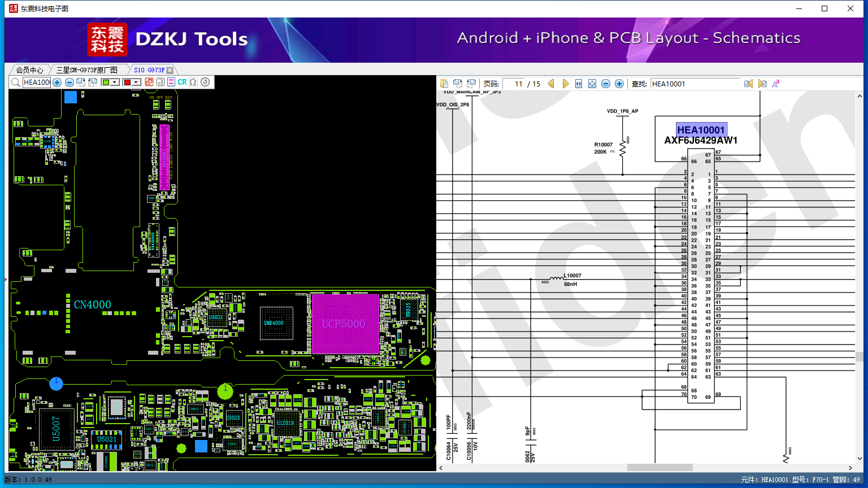
Task: Go to previous schematic page
Action: 551,84
